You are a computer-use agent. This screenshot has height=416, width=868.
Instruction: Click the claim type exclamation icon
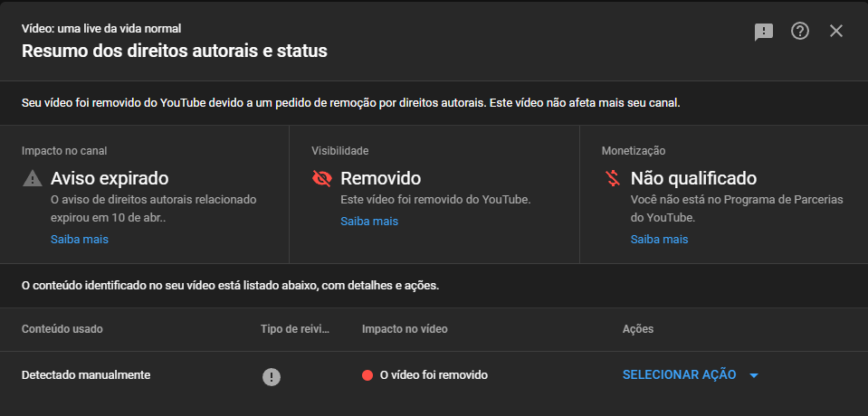click(272, 377)
